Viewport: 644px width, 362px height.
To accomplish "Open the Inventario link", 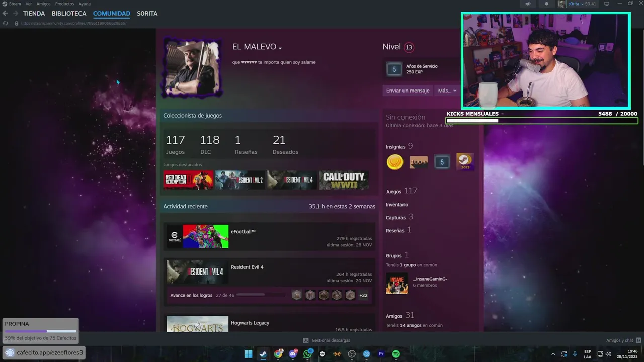I will click(397, 205).
